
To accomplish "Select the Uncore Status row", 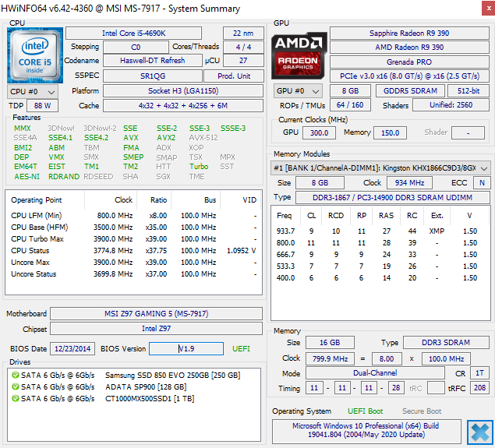I will (x=133, y=273).
